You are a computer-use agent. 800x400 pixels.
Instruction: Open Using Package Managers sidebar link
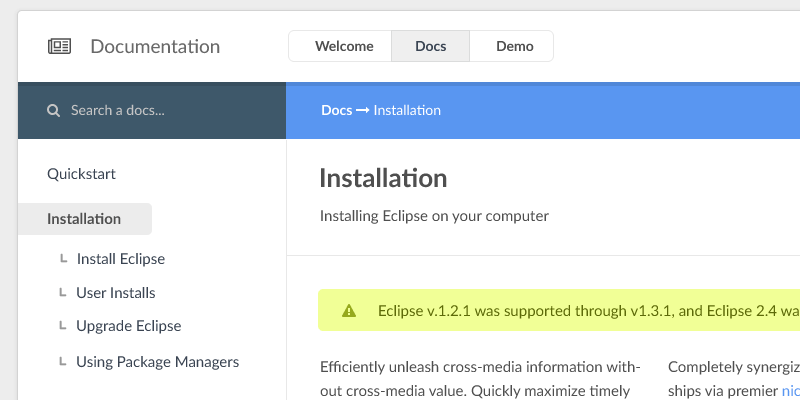pos(157,362)
